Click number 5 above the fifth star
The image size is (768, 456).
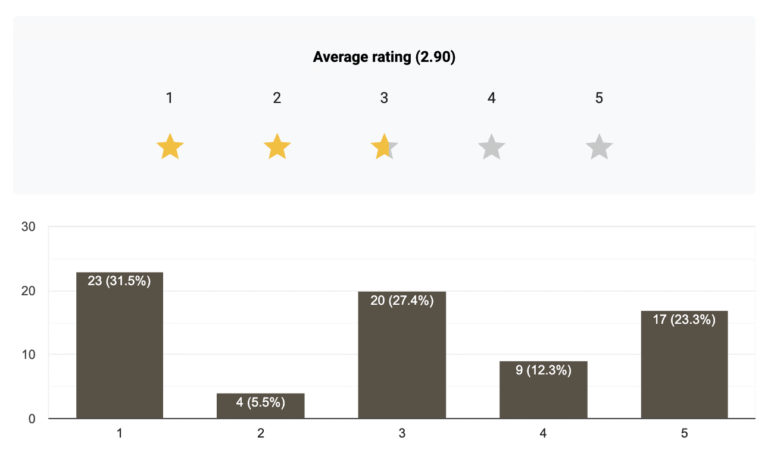[598, 98]
